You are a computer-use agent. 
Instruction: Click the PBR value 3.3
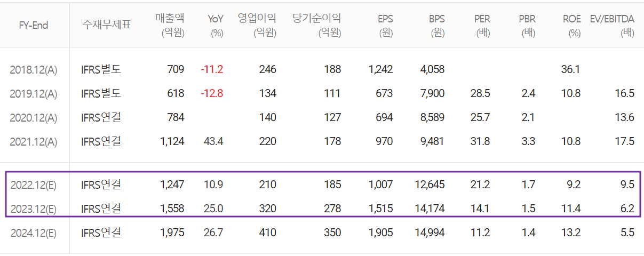point(529,141)
